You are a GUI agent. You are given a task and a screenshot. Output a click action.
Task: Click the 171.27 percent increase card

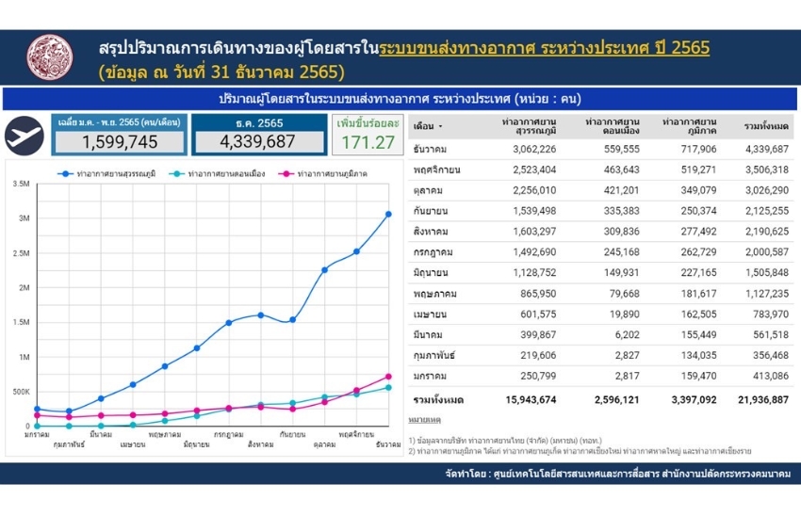click(x=369, y=141)
